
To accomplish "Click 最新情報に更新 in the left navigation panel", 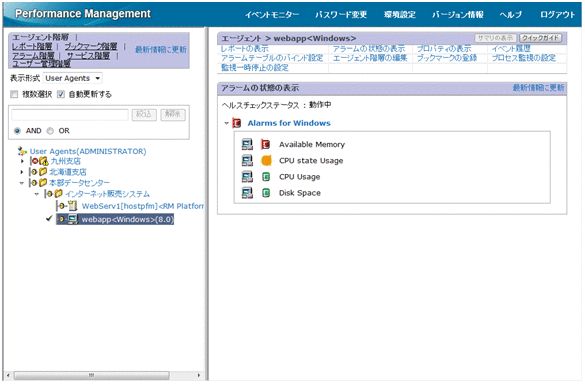I will [161, 49].
